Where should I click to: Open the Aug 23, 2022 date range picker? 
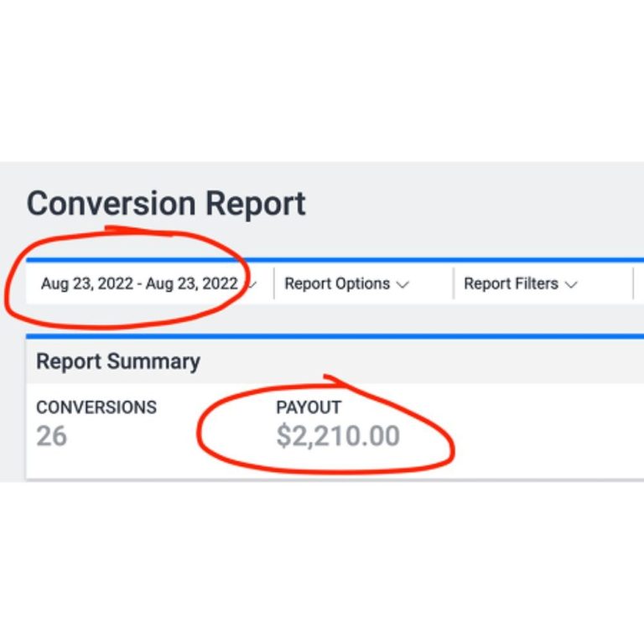[148, 283]
